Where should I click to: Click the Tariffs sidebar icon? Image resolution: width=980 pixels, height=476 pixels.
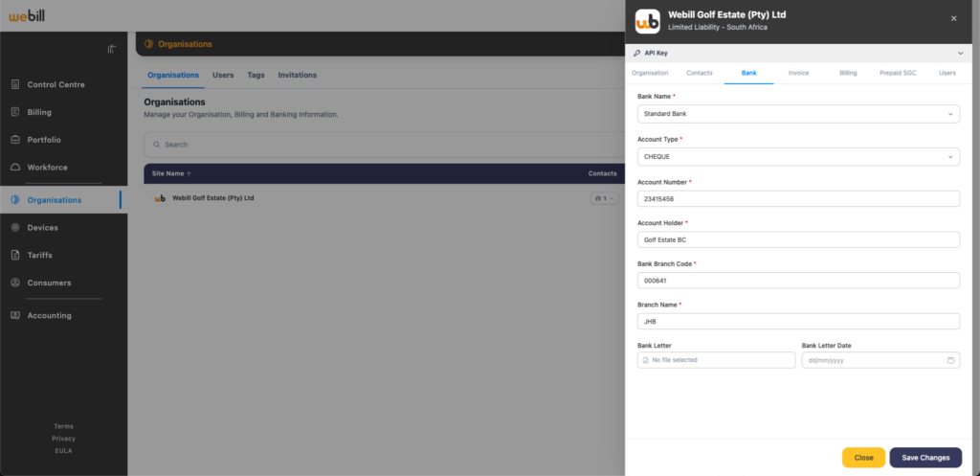[x=15, y=255]
